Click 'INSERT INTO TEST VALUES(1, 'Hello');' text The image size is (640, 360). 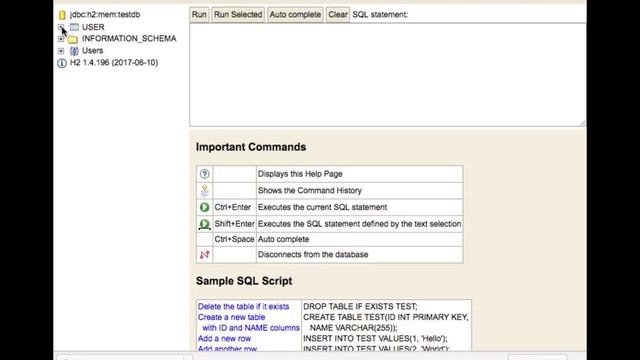375,338
